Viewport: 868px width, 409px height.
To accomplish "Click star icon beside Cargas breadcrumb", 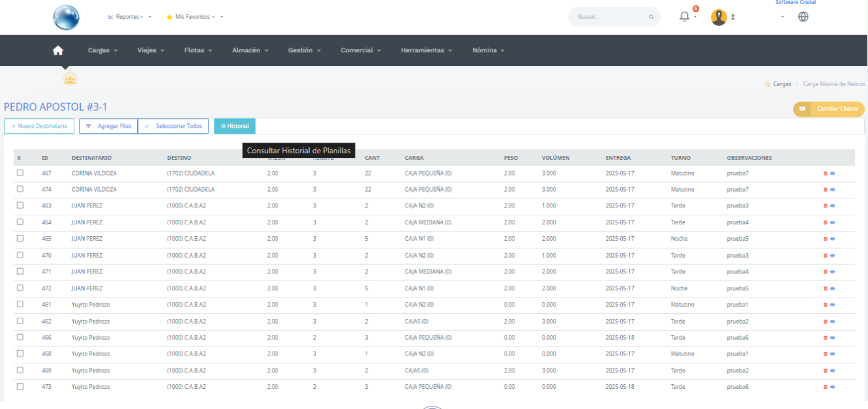I will 768,84.
